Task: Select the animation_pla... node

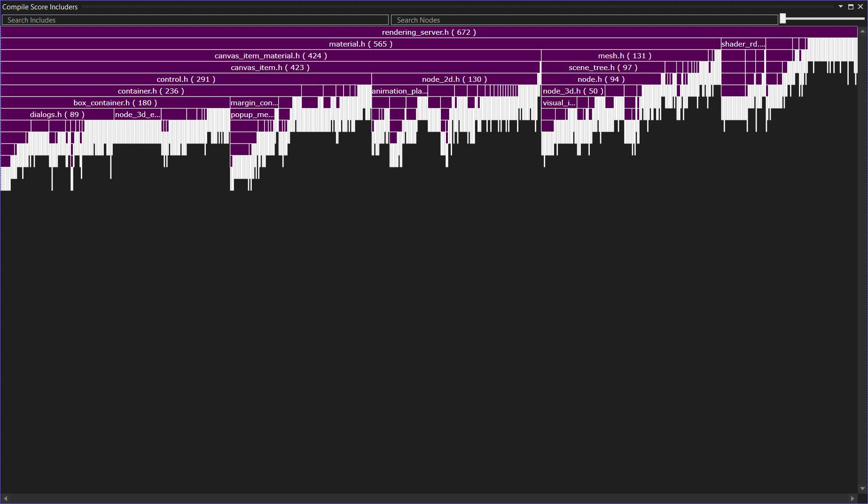Action: (399, 91)
